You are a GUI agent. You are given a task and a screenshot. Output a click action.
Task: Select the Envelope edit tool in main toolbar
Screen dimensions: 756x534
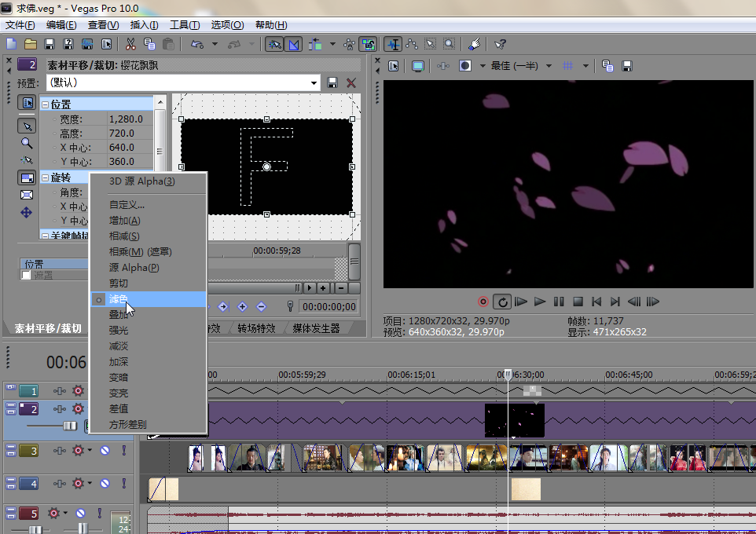coord(411,44)
